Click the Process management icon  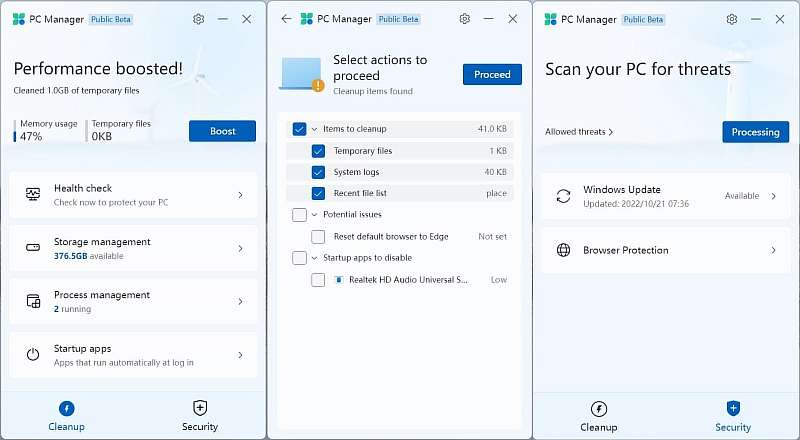(x=33, y=301)
